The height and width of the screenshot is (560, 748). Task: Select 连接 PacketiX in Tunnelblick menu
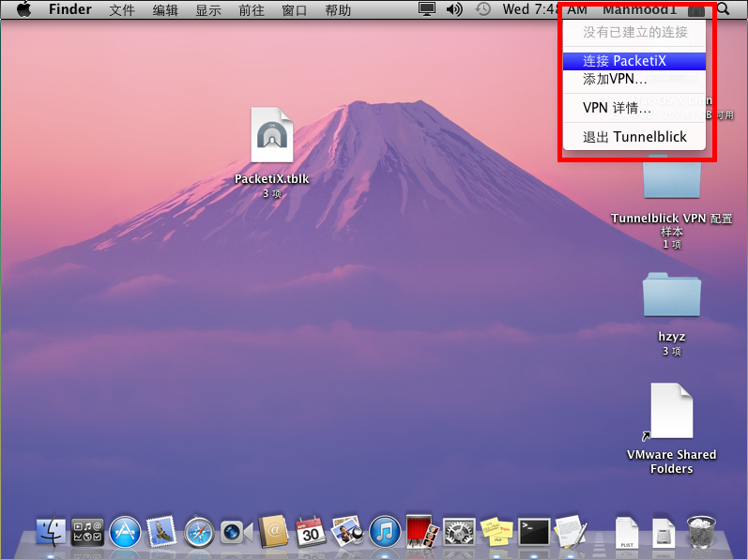pos(634,61)
